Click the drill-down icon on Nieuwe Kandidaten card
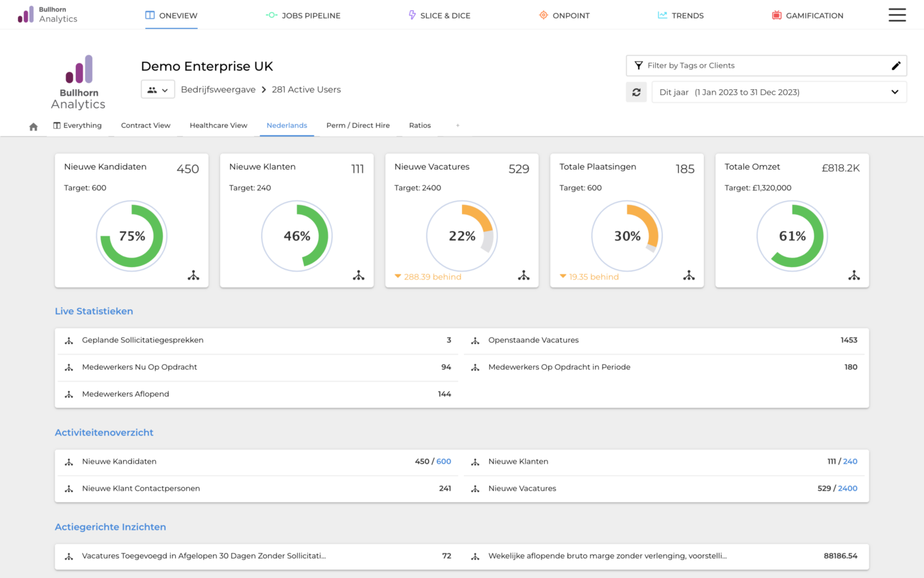Viewport: 924px width, 578px height. point(194,275)
